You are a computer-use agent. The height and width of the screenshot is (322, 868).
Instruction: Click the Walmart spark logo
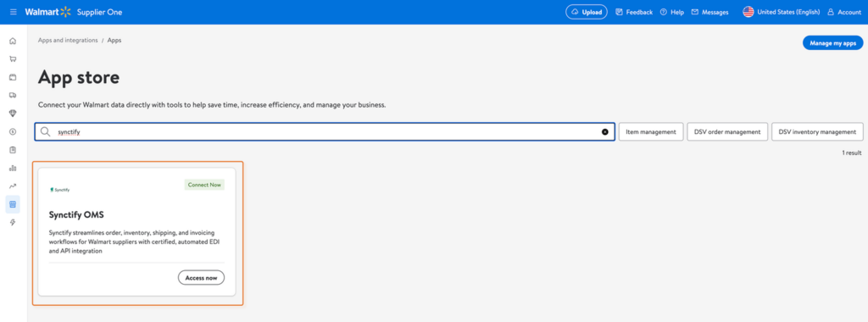[x=66, y=12]
